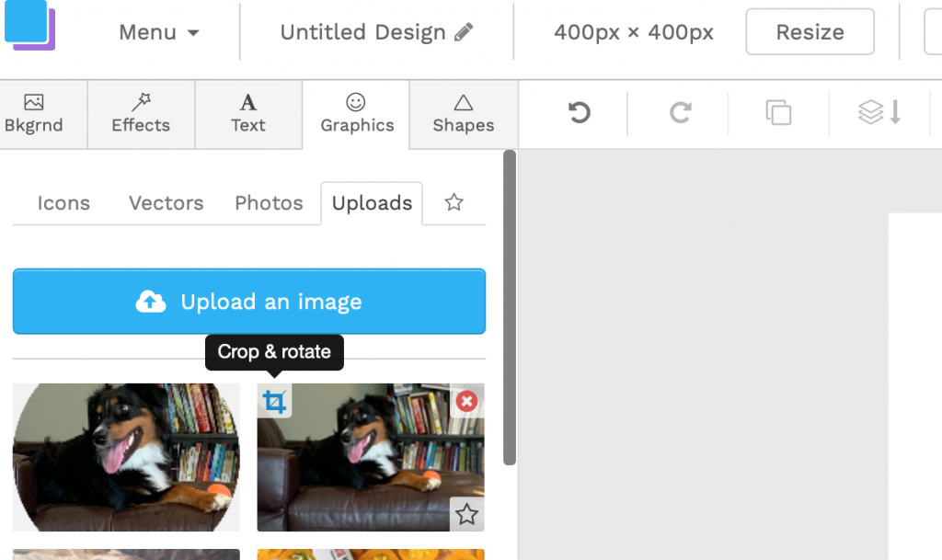Open the Effects tab
The height and width of the screenshot is (560, 942).
141,114
